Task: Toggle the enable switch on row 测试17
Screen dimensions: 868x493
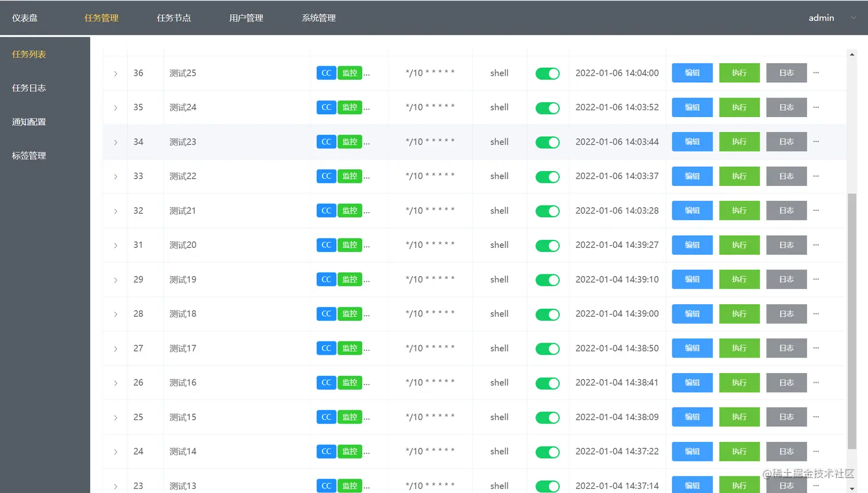Action: pyautogui.click(x=548, y=349)
